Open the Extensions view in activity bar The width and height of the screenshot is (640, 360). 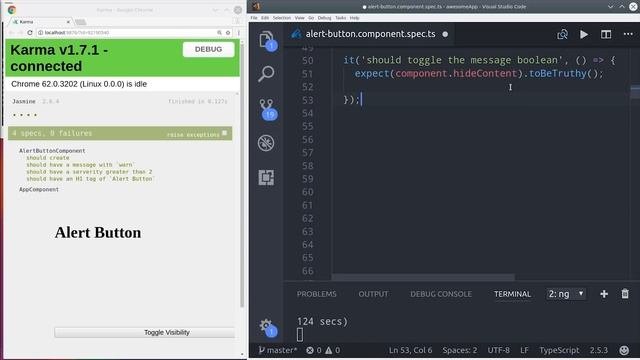pyautogui.click(x=267, y=178)
